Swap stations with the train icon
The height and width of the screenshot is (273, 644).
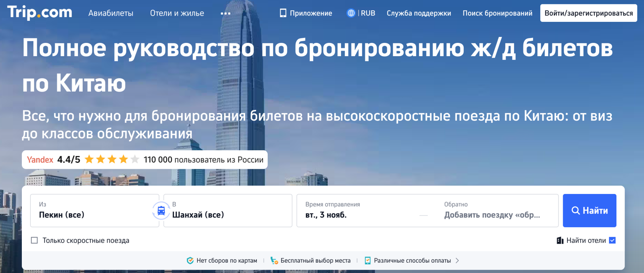click(x=161, y=210)
